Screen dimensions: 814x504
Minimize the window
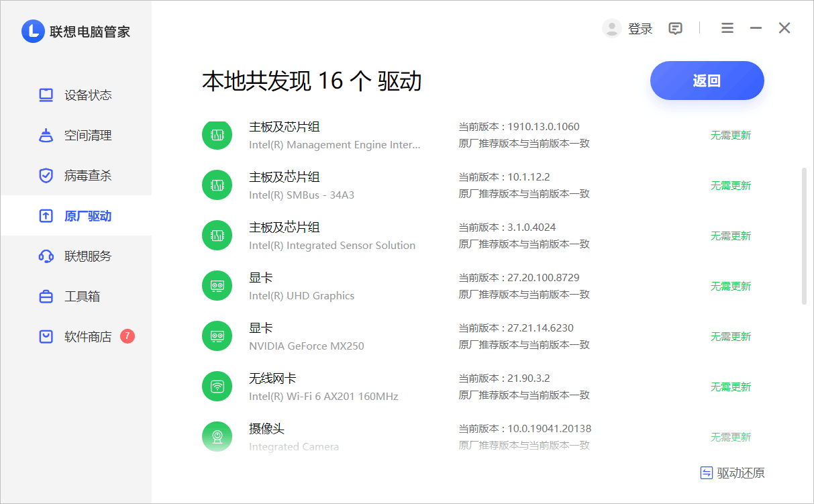[x=756, y=28]
